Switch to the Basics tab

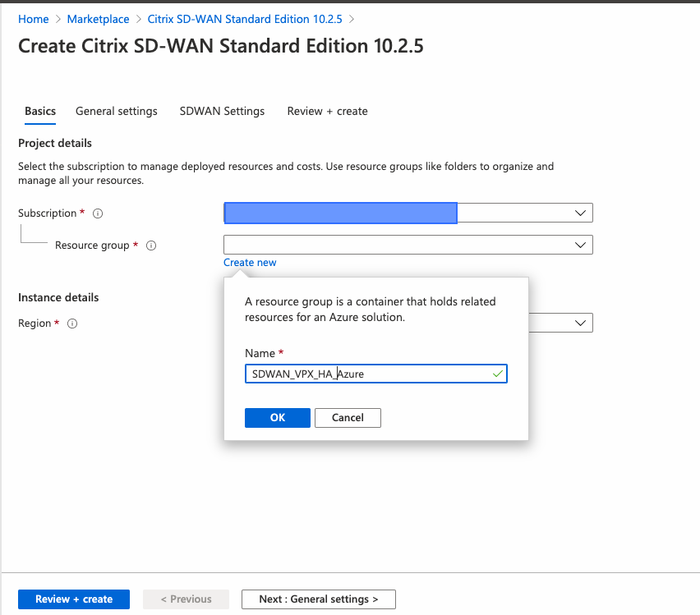click(40, 111)
